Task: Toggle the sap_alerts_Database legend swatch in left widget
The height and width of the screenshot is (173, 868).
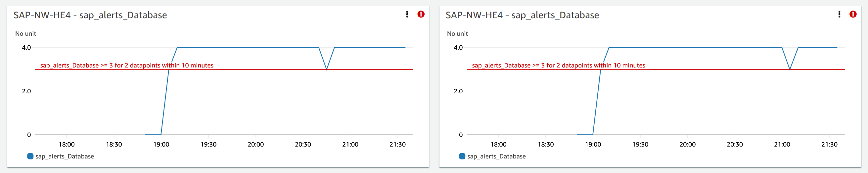Action: 30,156
